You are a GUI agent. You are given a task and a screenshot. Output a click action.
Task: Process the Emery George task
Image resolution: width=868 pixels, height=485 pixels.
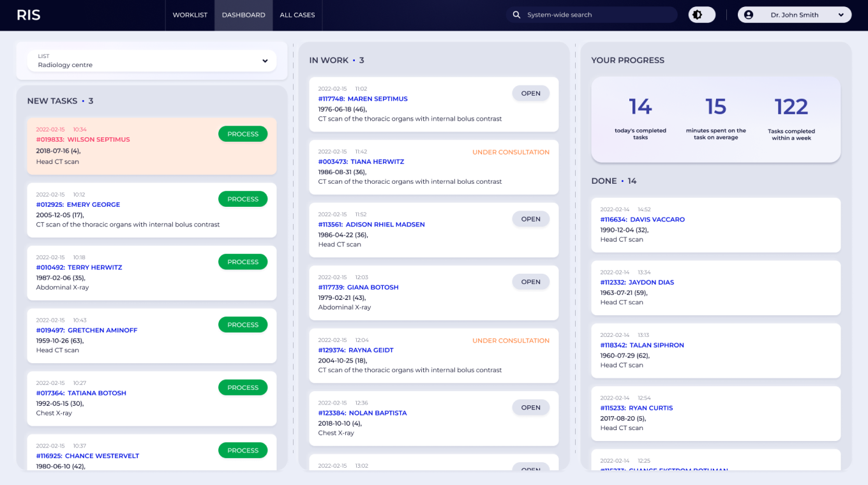pos(243,199)
